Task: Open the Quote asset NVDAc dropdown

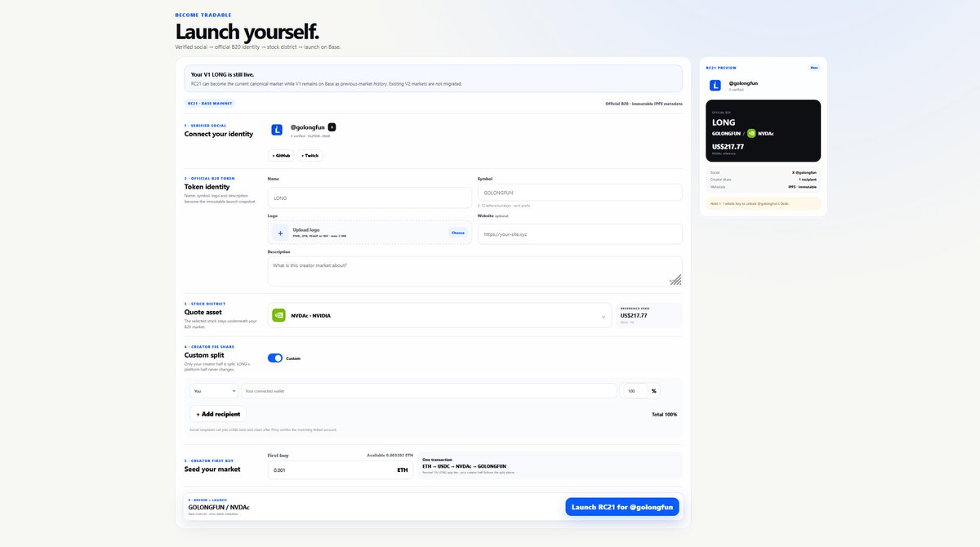Action: [x=439, y=315]
